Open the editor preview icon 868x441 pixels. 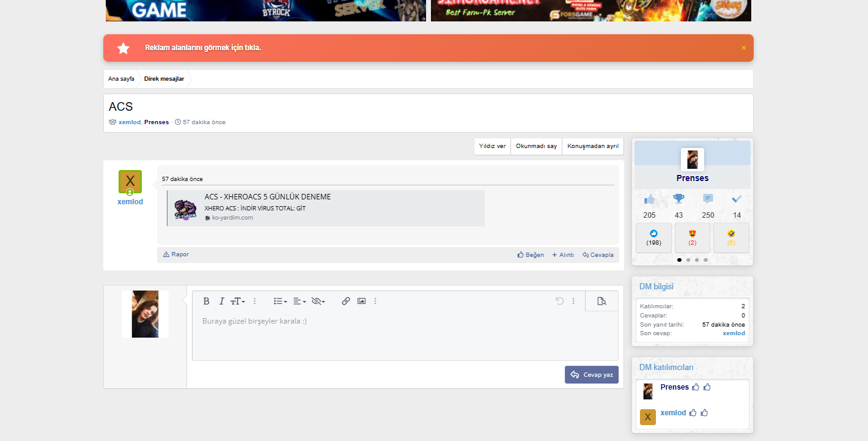[x=601, y=301]
